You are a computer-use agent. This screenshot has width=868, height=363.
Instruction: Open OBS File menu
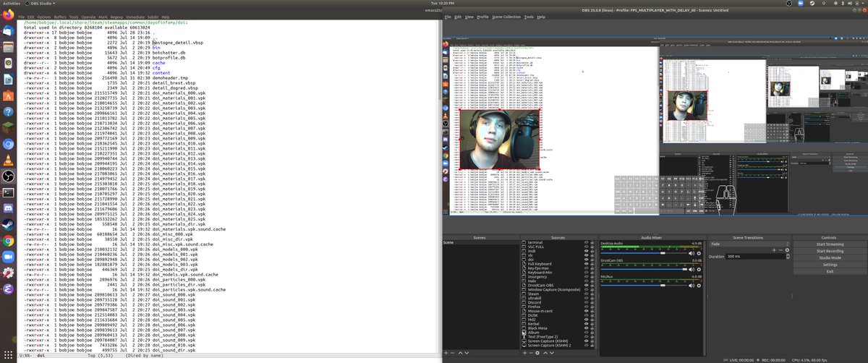[448, 17]
